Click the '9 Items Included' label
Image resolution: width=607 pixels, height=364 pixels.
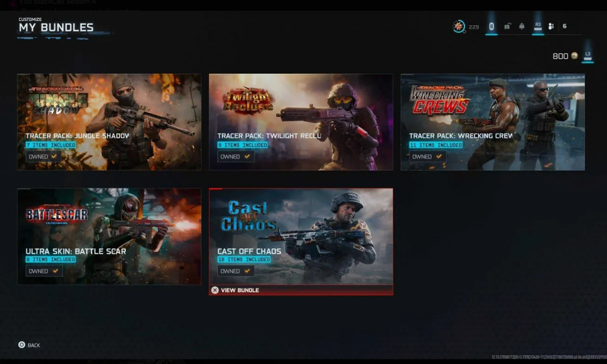click(242, 145)
